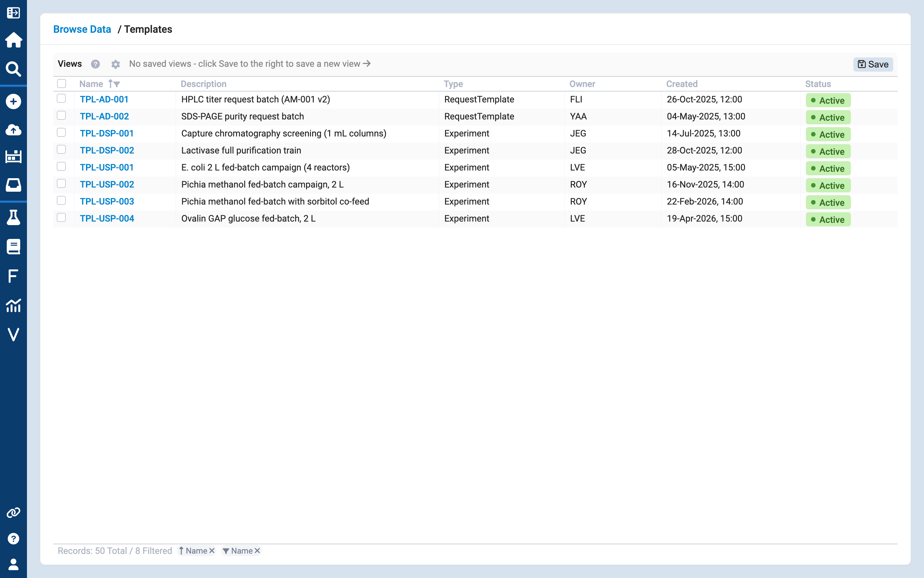The height and width of the screenshot is (578, 924).
Task: Open the user profile icon
Action: [x=13, y=564]
